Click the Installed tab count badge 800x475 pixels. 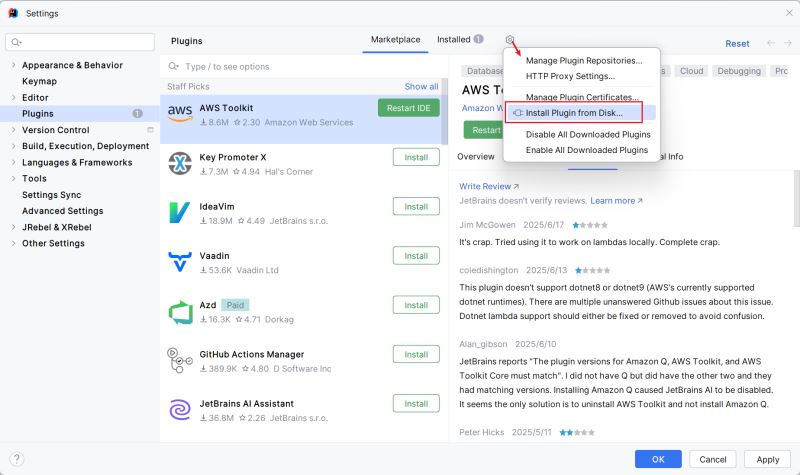[x=478, y=39]
